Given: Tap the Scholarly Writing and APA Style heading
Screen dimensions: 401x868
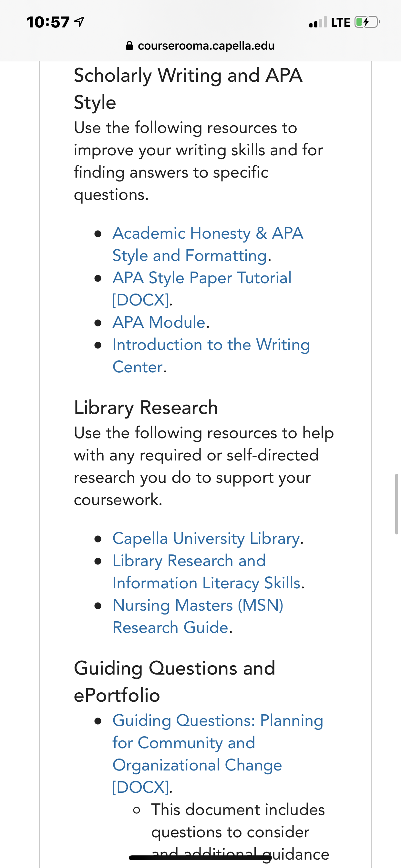Looking at the screenshot, I should tap(188, 88).
